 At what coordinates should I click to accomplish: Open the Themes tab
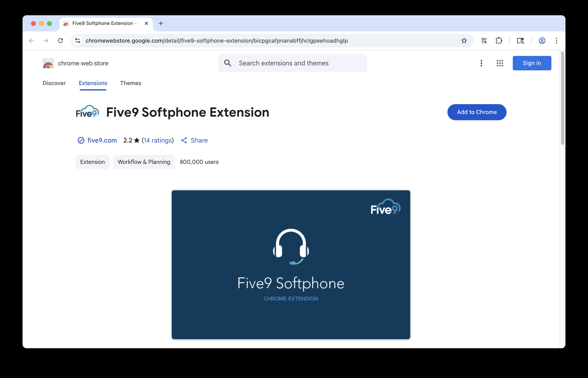pos(131,83)
